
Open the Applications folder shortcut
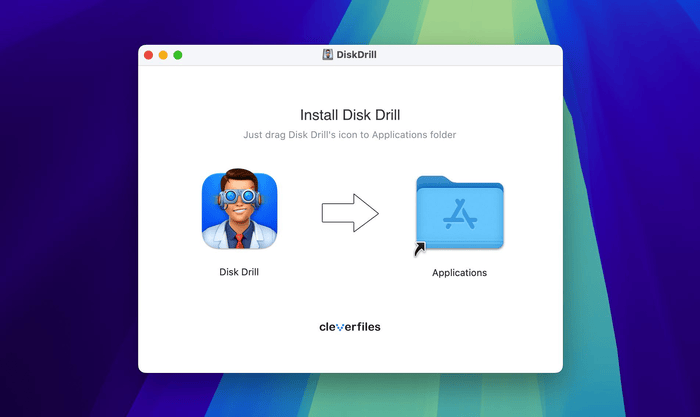(x=459, y=215)
